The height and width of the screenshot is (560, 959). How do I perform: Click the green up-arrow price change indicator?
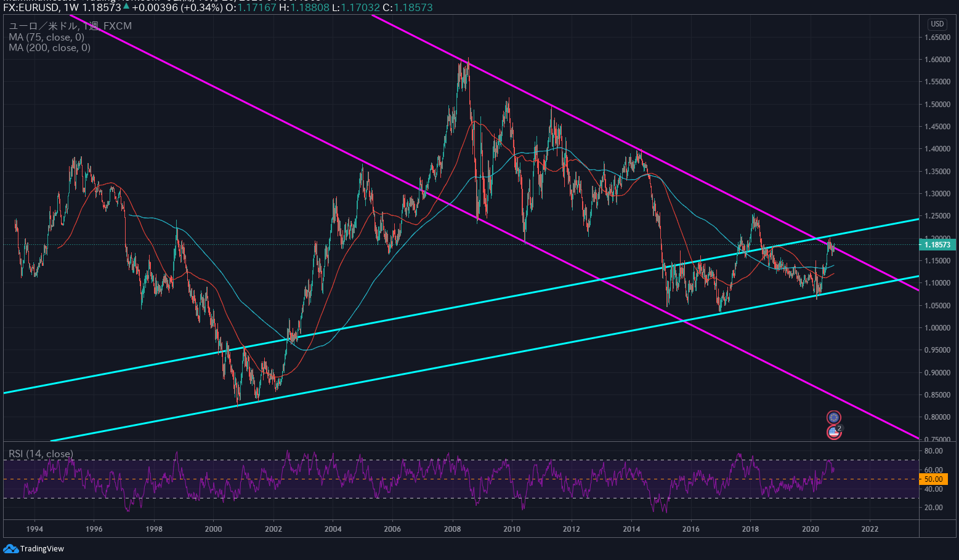126,7
